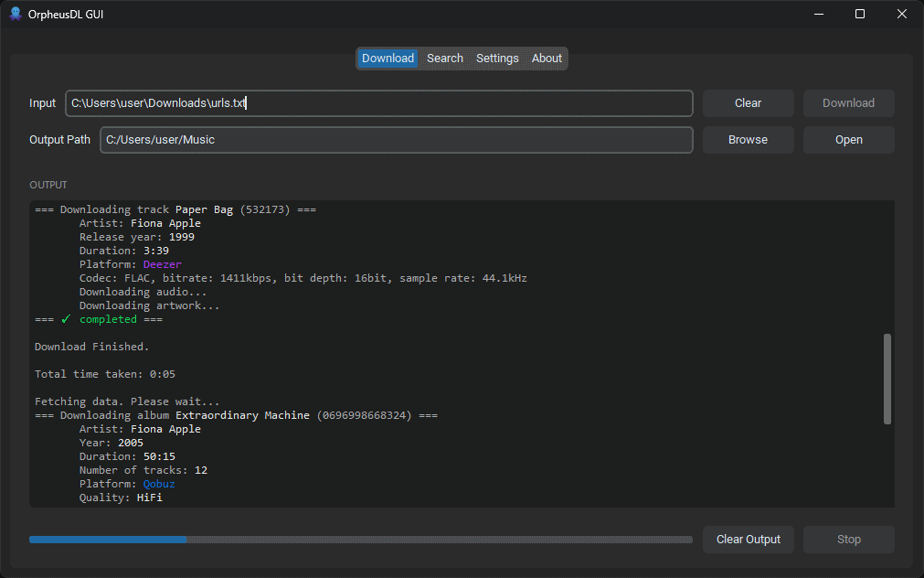The image size is (924, 578).
Task: Click the OrpheusDL app icon in title bar
Action: pos(16,14)
